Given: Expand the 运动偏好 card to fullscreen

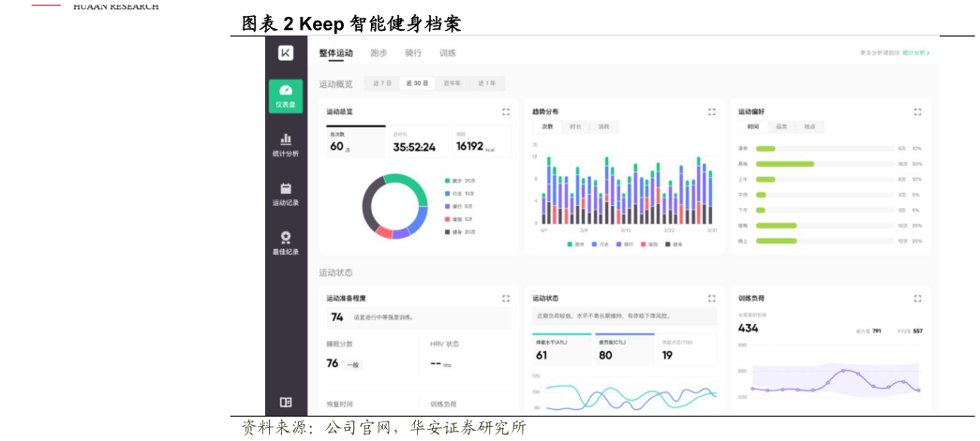Looking at the screenshot, I should coord(917,111).
